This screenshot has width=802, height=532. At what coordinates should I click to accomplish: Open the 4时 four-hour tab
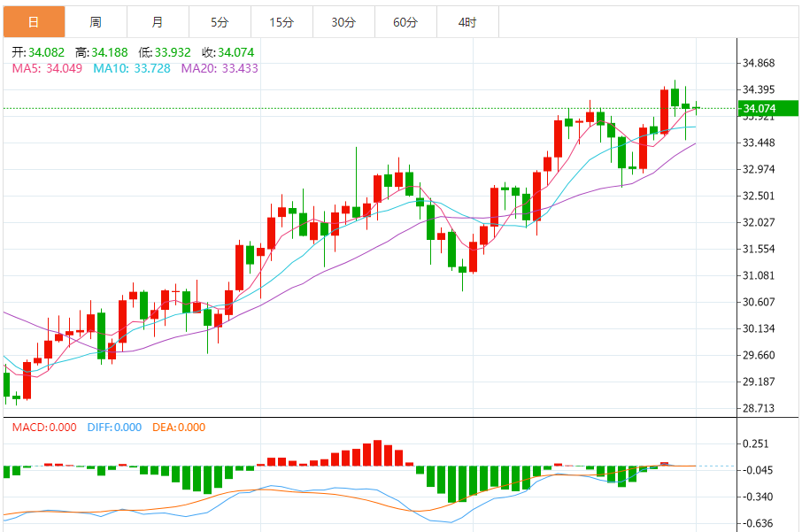[x=467, y=22]
